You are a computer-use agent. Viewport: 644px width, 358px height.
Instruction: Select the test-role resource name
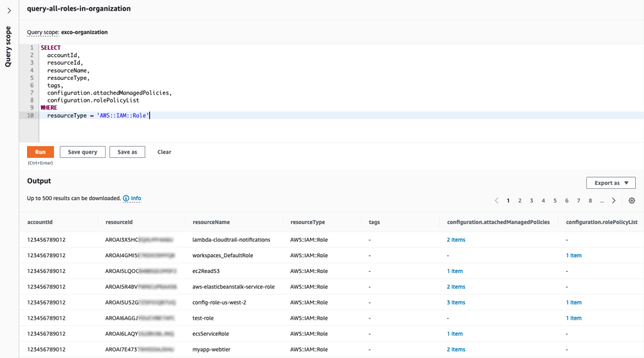tap(203, 318)
